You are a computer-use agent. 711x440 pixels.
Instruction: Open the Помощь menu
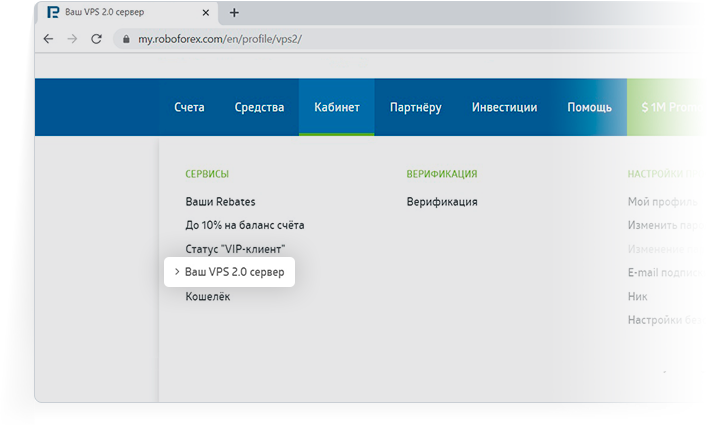tap(589, 108)
